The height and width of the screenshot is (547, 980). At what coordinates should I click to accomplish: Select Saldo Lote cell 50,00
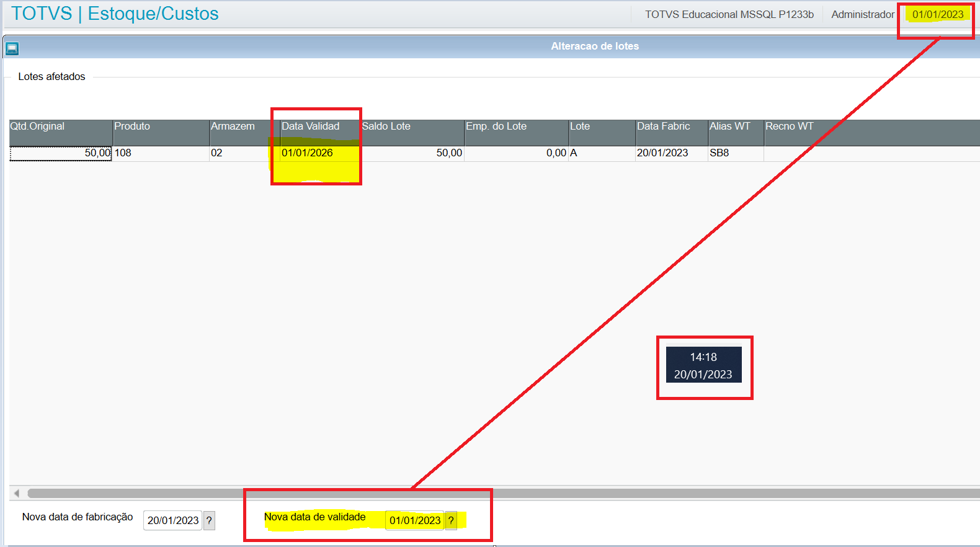click(412, 153)
